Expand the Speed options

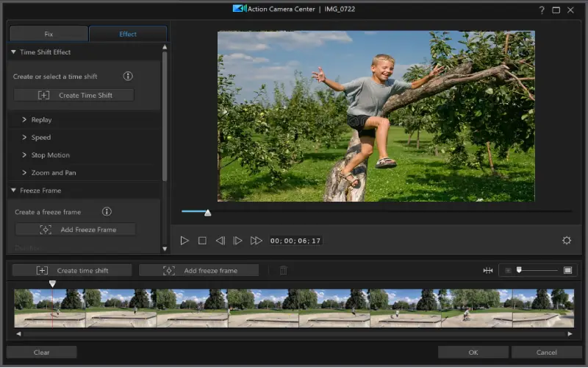pos(41,138)
